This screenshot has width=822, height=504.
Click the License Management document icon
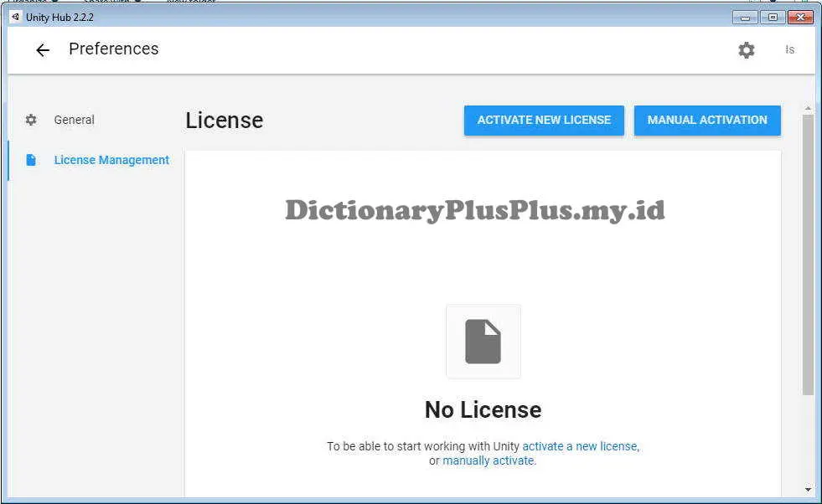tap(31, 160)
